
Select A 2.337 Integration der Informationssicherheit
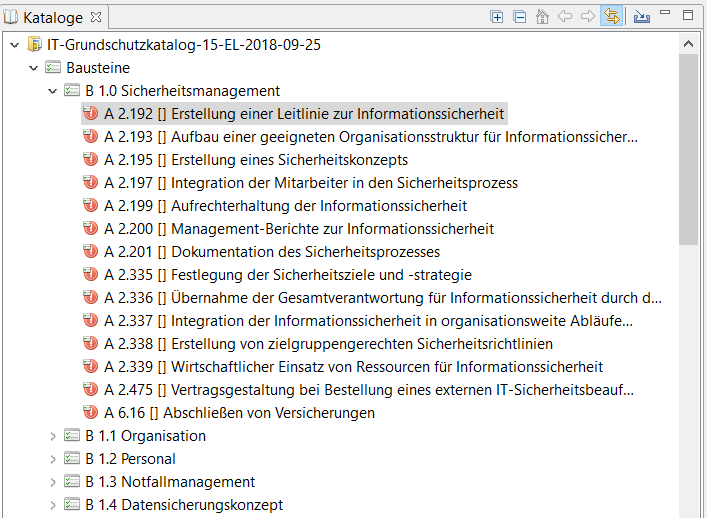(x=368, y=321)
